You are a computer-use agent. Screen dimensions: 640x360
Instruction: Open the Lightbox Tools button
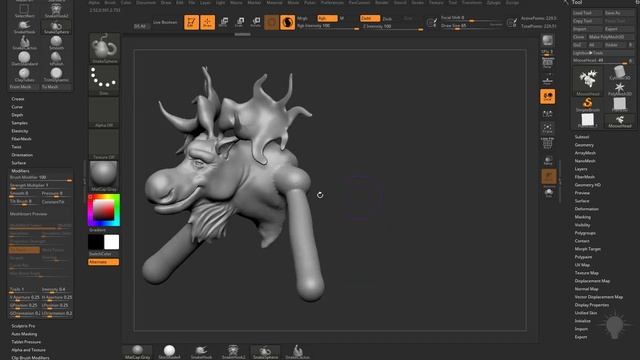click(603, 53)
